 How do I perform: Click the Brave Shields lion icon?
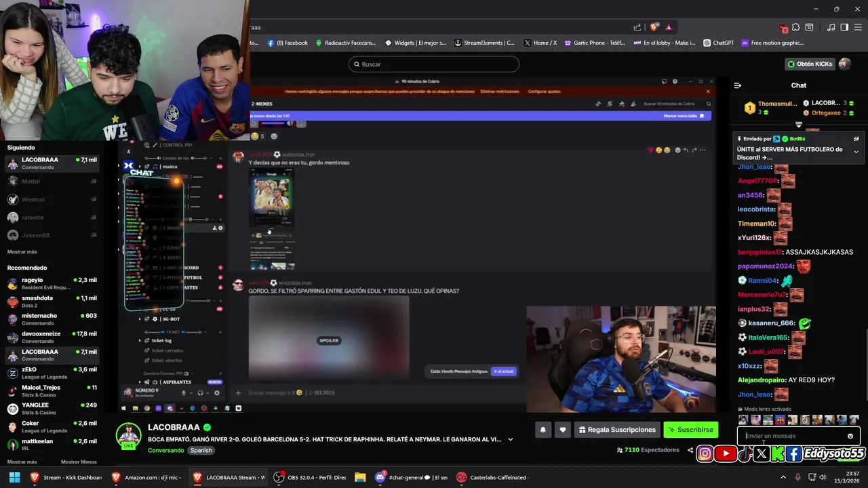point(654,27)
